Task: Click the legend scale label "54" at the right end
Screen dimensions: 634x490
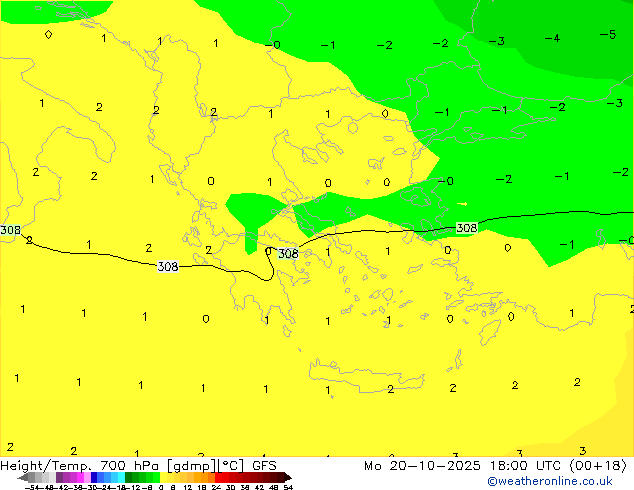Action: (288, 487)
